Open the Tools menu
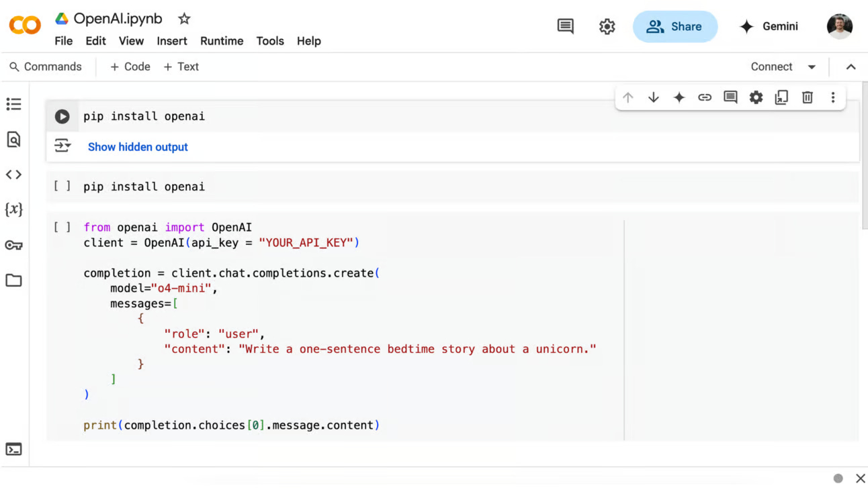Screen dimensions: 868x488 coord(270,41)
